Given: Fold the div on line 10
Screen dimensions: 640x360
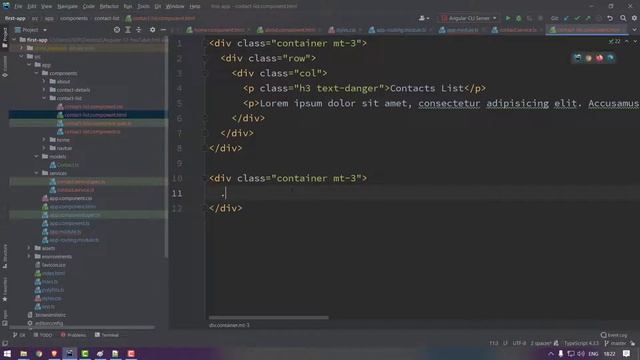Looking at the screenshot, I should 205,178.
